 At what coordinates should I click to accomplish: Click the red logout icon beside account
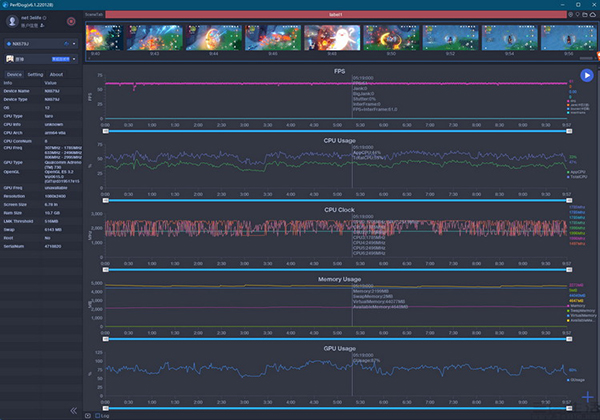pyautogui.click(x=70, y=20)
